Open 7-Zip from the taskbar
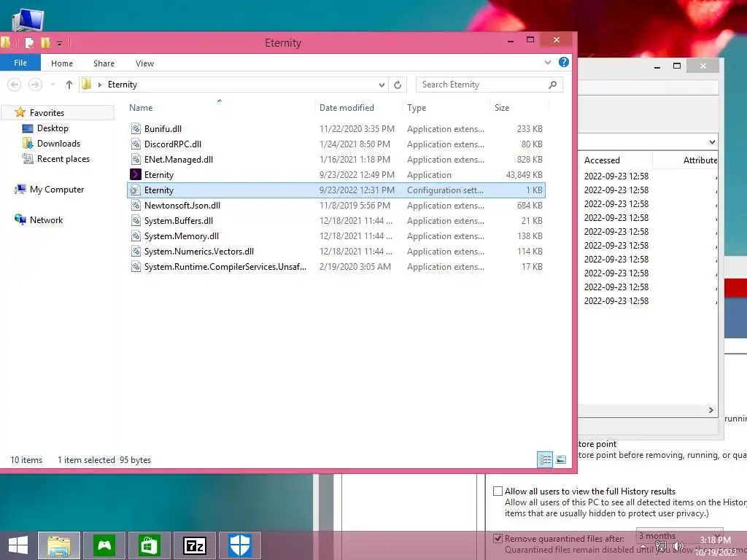 click(195, 545)
